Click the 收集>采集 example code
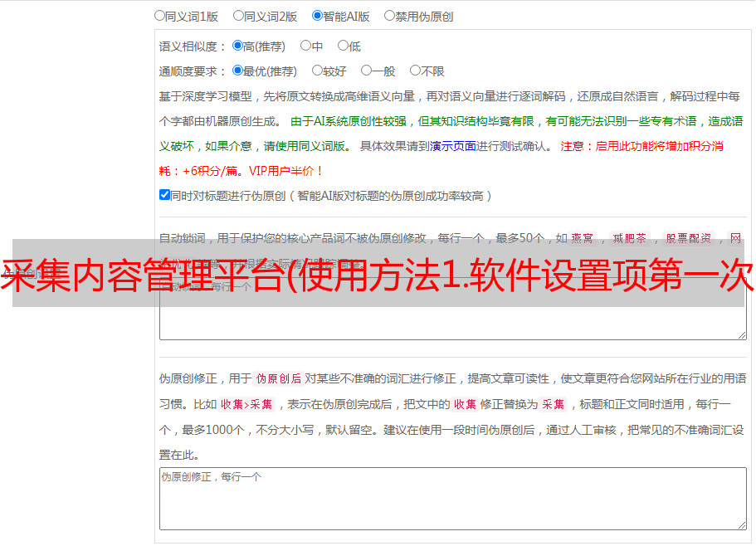The image size is (756, 546). pos(246,404)
